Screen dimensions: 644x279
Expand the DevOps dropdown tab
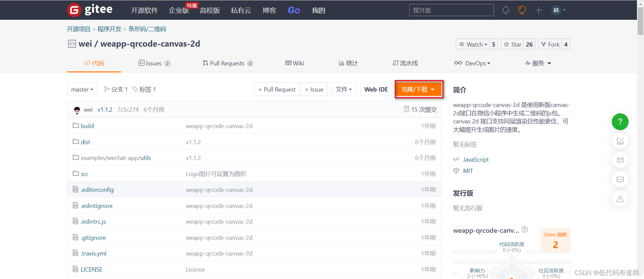click(x=472, y=63)
